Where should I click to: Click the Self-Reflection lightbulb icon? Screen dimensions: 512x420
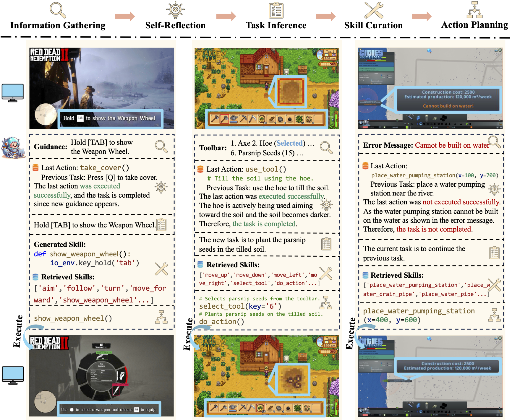click(x=175, y=10)
